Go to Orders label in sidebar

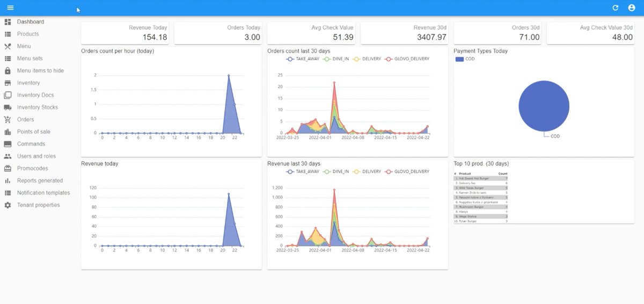pos(25,120)
